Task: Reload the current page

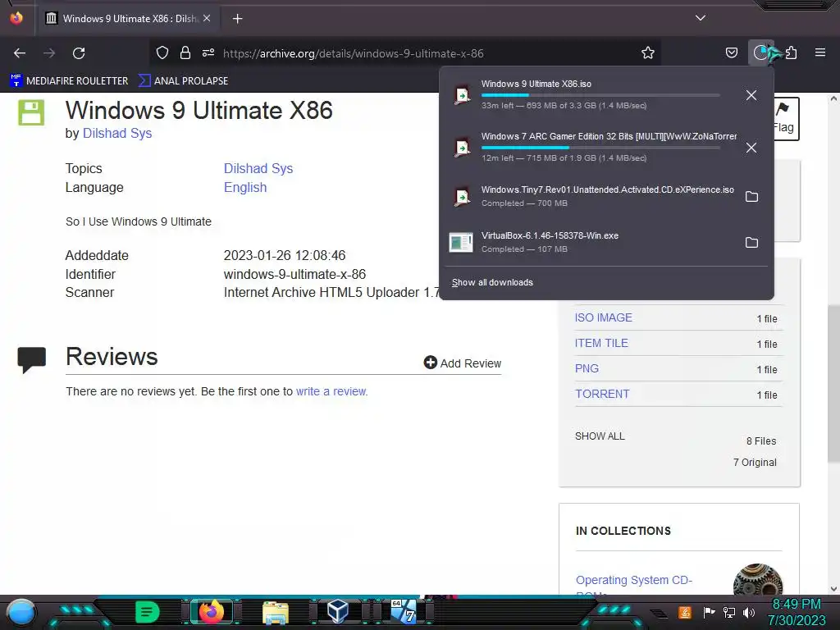Action: (79, 53)
